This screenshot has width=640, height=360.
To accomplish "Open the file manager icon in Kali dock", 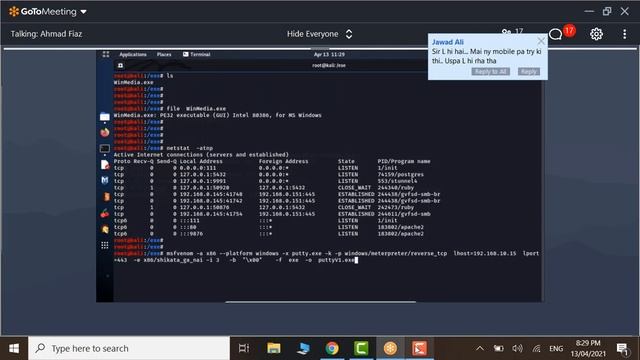I will (104, 118).
